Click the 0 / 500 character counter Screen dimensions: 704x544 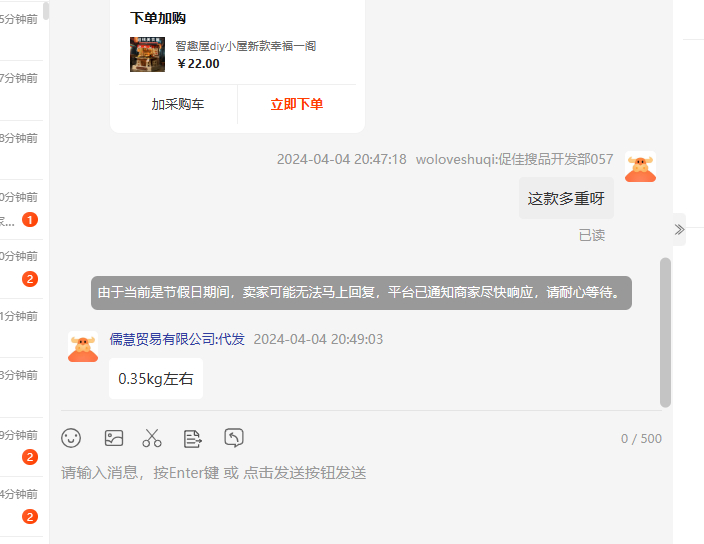[x=641, y=439]
